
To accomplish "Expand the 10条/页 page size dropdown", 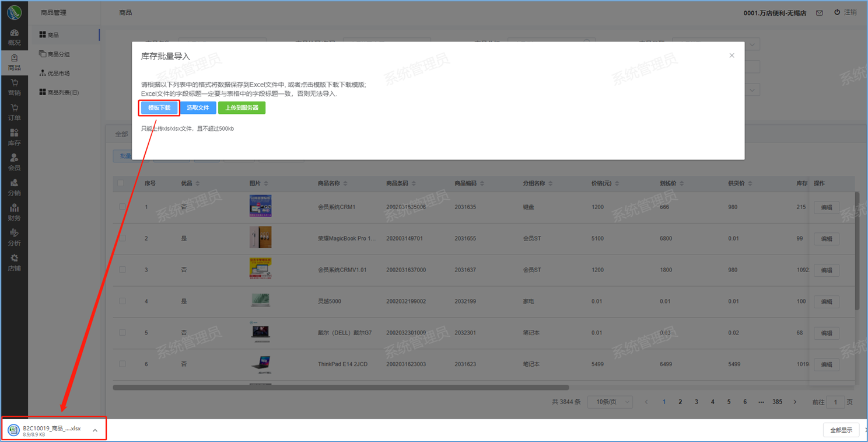I will click(610, 402).
